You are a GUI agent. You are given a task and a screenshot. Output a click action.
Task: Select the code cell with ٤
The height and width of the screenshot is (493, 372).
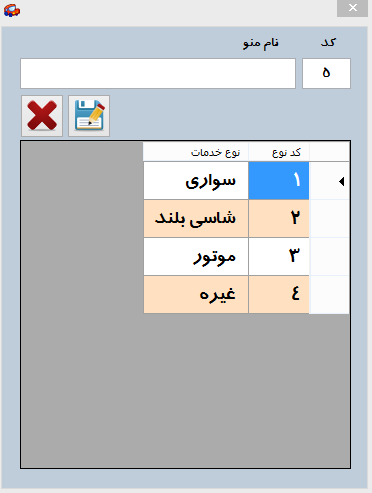279,295
